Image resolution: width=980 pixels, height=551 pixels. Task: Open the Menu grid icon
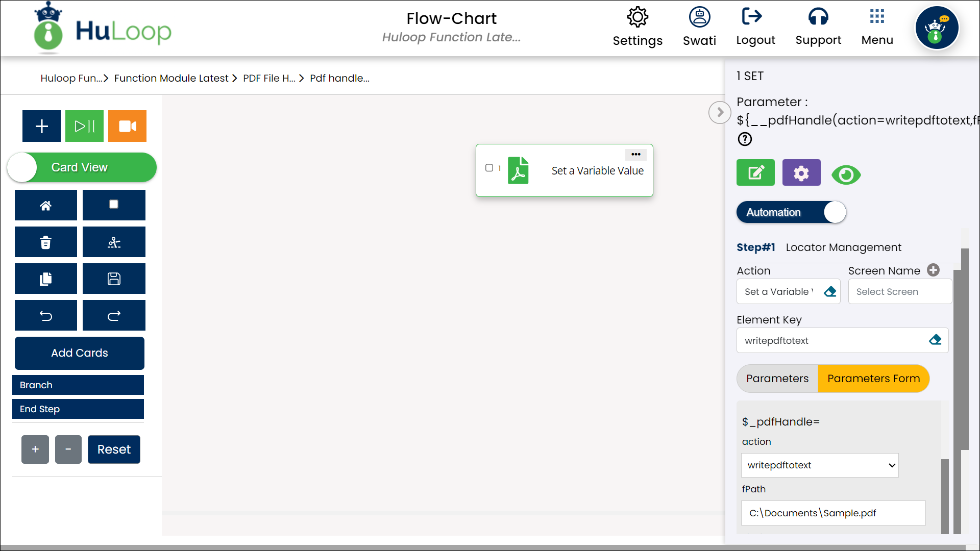pos(877,16)
